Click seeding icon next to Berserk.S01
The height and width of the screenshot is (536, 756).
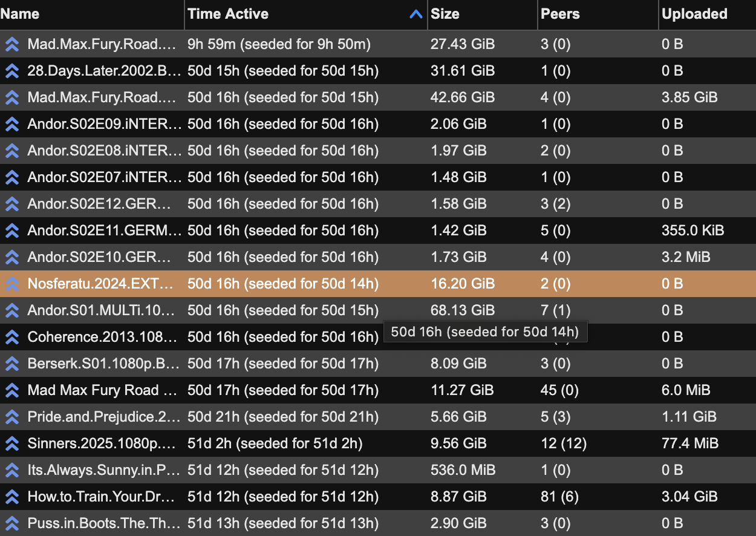pyautogui.click(x=11, y=364)
